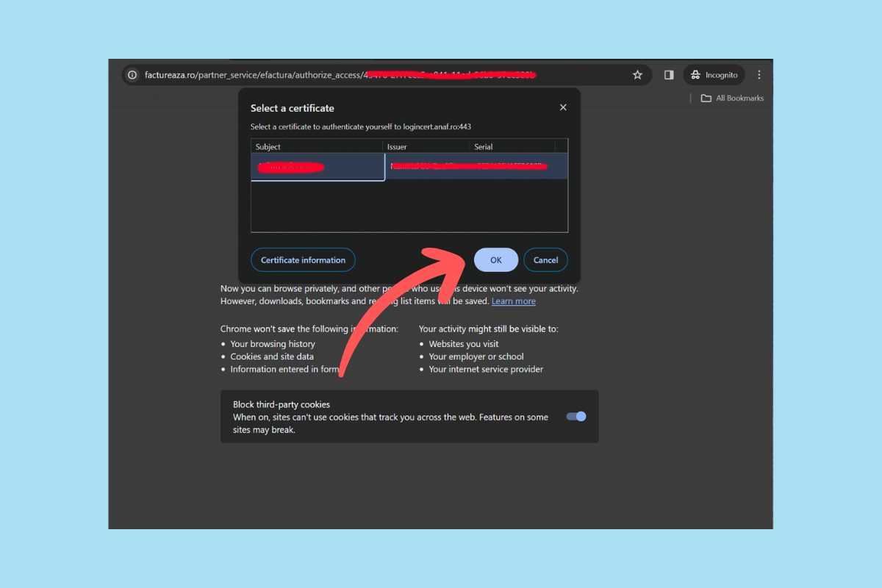Sort by the Issuer column header

425,147
